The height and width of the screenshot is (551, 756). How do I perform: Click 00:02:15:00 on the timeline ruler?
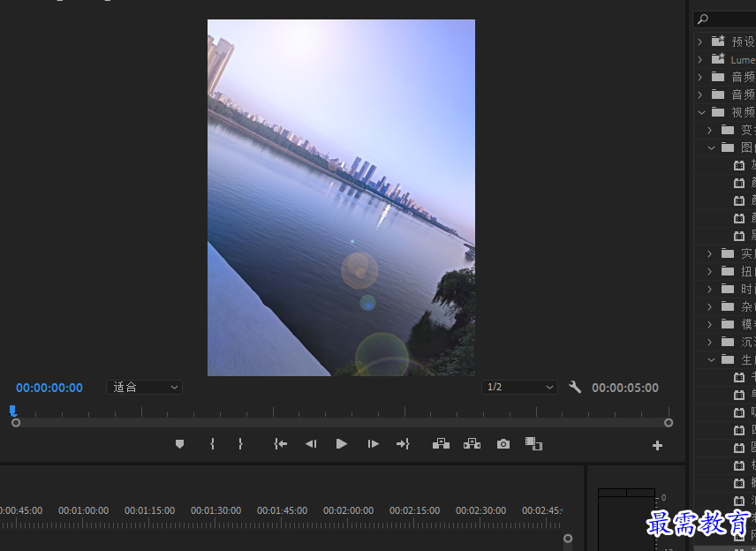(x=414, y=510)
